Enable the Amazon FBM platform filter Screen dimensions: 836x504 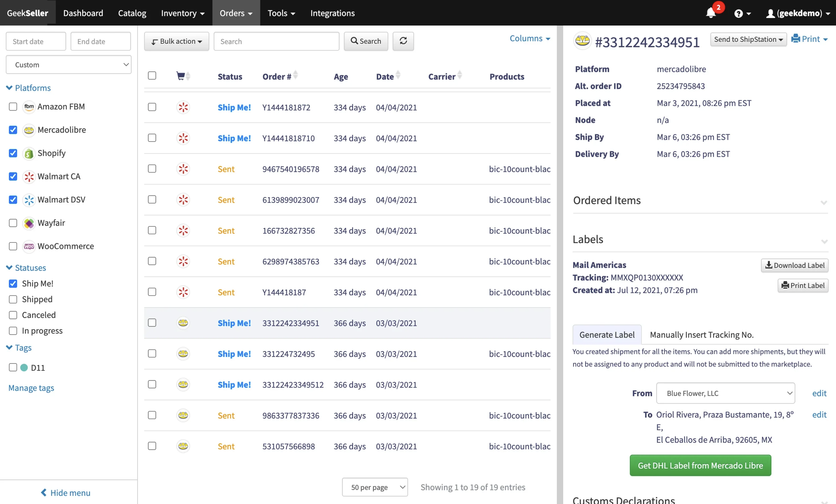pos(12,107)
